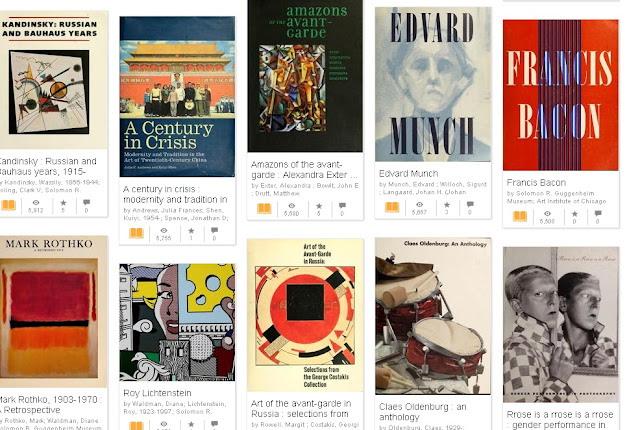The image size is (640, 430).
Task: Click the open-book icon under Francis Bacon
Action: 520,216
